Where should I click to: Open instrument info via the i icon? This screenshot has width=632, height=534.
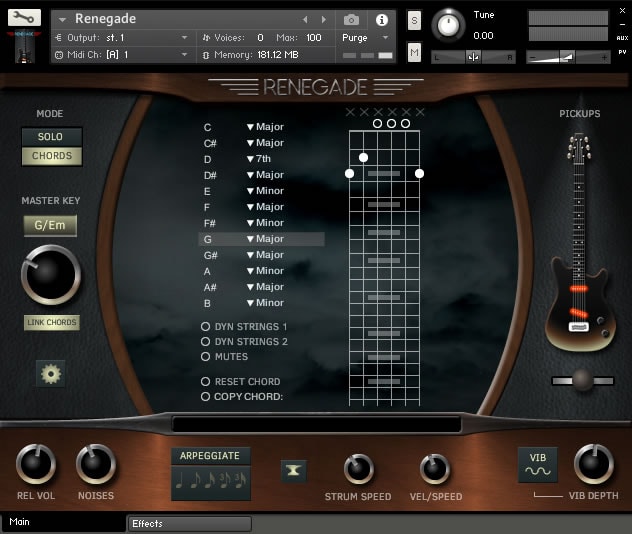(381, 20)
